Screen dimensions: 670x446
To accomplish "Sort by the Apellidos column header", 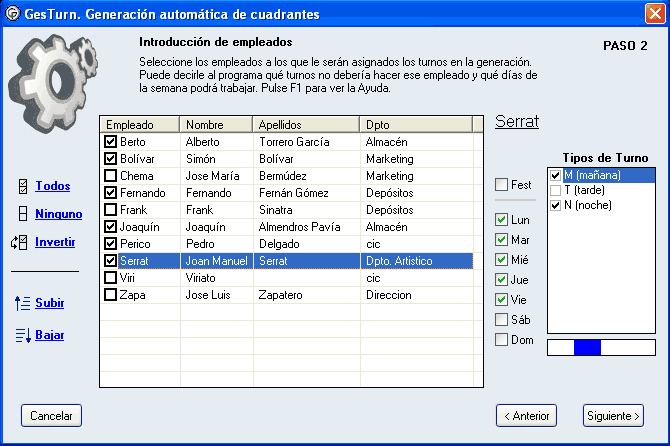I will [x=306, y=125].
